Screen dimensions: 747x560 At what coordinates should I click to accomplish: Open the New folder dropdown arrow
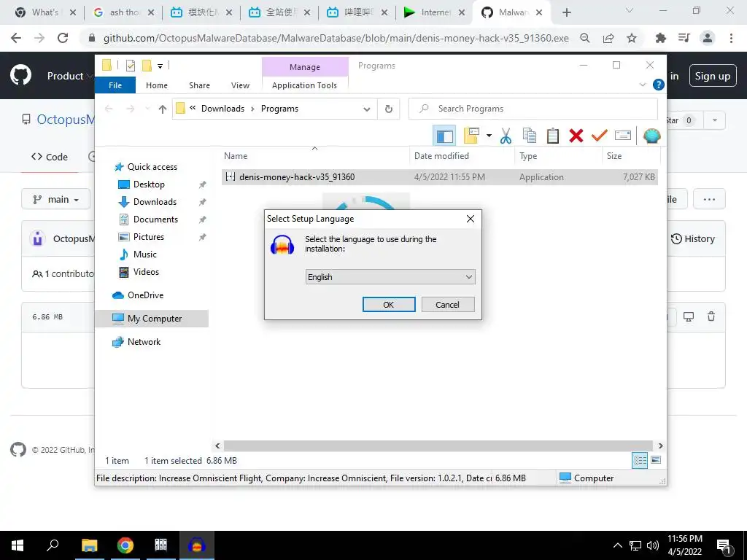tap(489, 136)
